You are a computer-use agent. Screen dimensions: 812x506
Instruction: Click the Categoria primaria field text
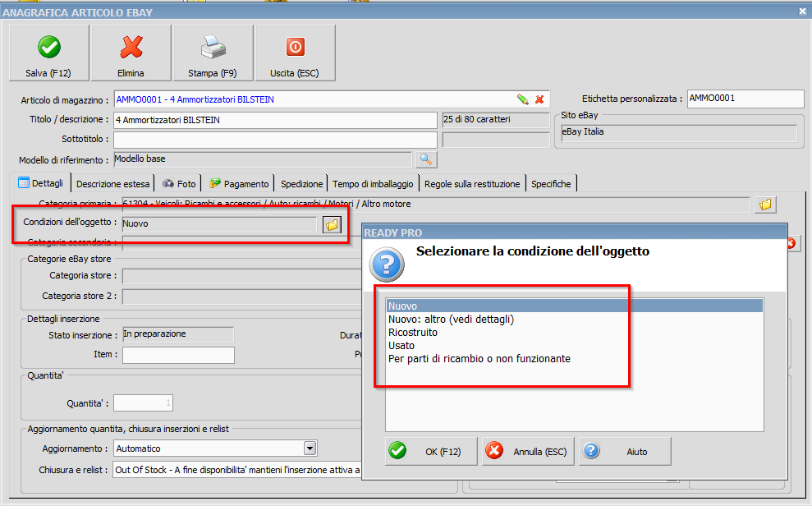point(267,204)
